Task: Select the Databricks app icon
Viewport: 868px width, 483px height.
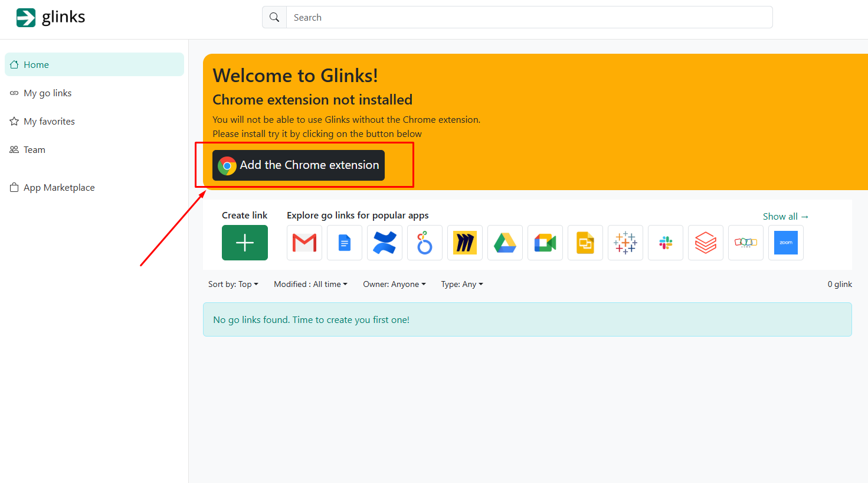Action: click(706, 243)
